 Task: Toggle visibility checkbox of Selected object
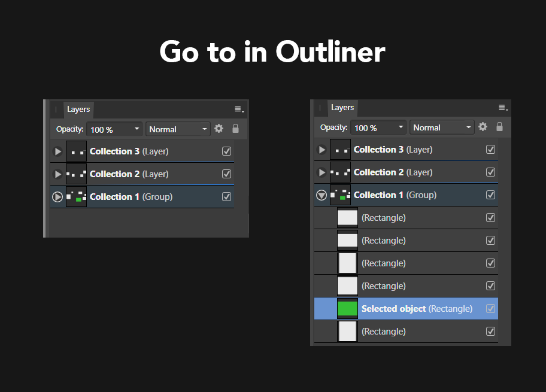pyautogui.click(x=491, y=309)
